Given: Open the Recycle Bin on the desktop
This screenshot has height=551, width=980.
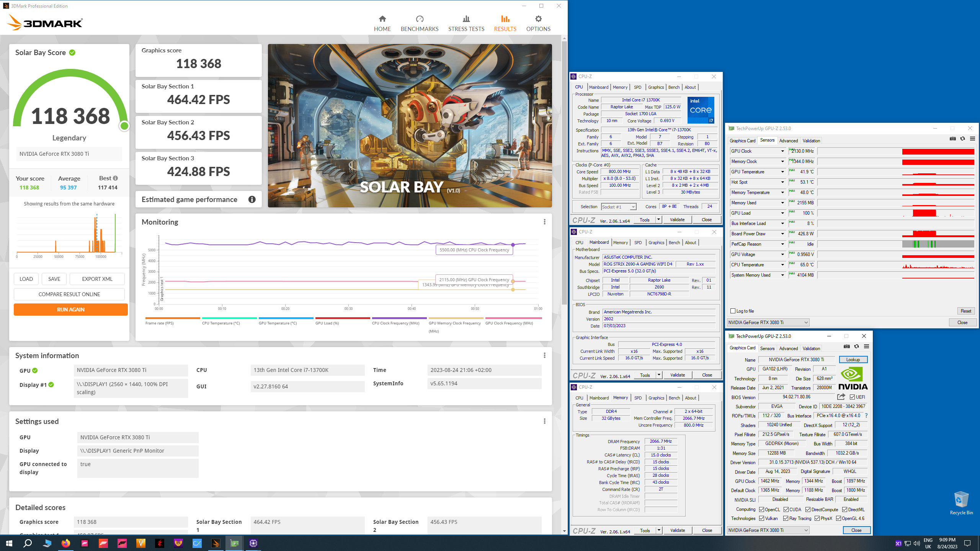Looking at the screenshot, I should click(961, 503).
